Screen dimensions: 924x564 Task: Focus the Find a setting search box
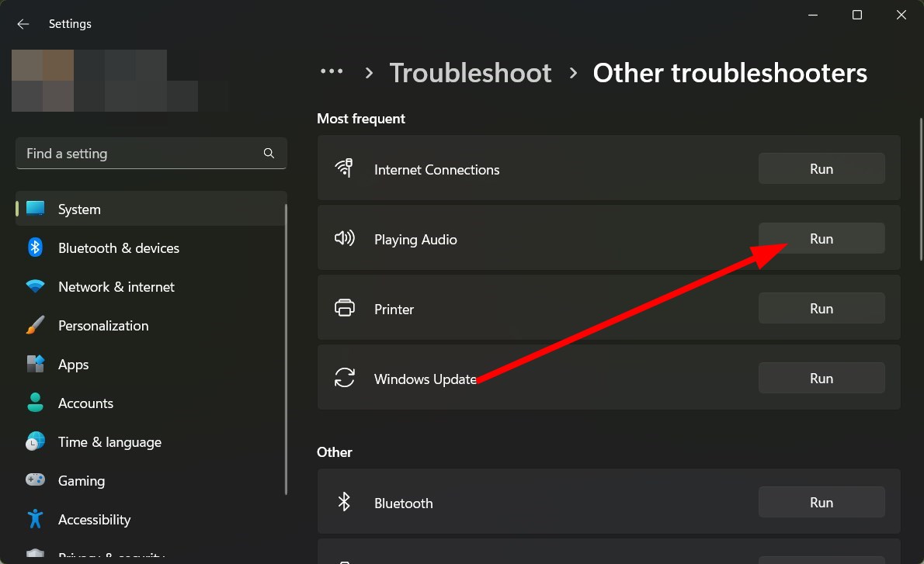coord(140,154)
